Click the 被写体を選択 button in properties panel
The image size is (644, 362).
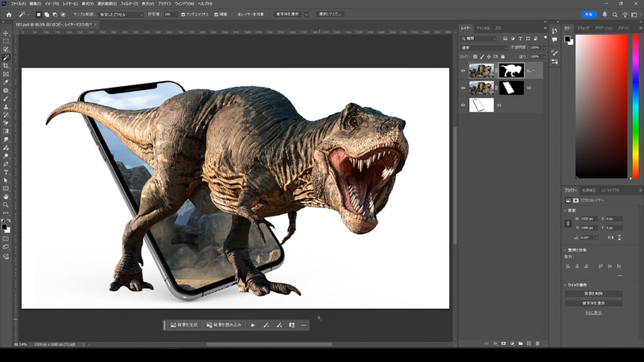click(592, 302)
